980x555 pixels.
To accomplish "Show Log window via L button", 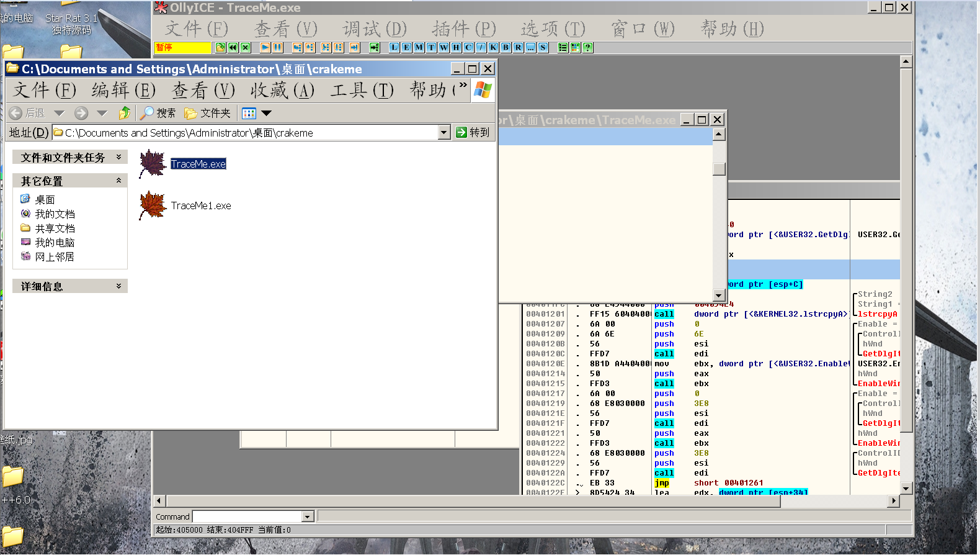I will pyautogui.click(x=394, y=47).
